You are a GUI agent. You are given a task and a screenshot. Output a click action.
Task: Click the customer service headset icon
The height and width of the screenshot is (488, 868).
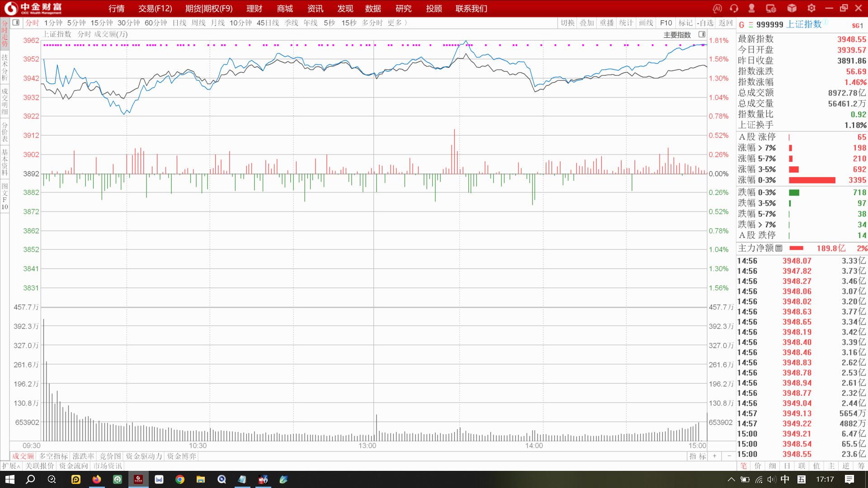(x=734, y=9)
